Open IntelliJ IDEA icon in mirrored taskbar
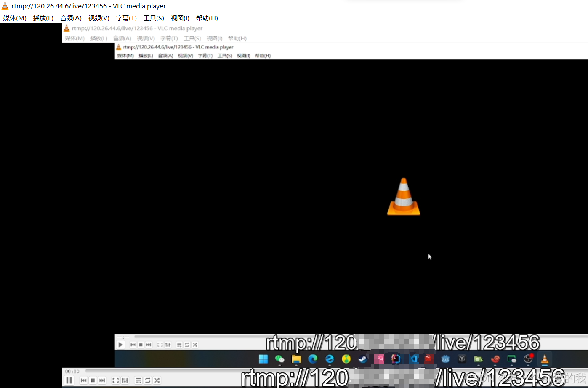Image resolution: width=588 pixels, height=388 pixels. pyautogui.click(x=396, y=359)
